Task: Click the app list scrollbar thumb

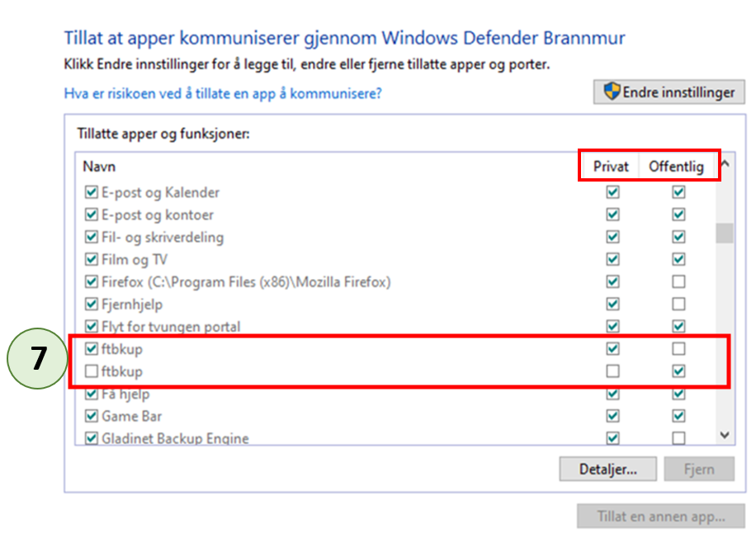Action: (x=724, y=233)
